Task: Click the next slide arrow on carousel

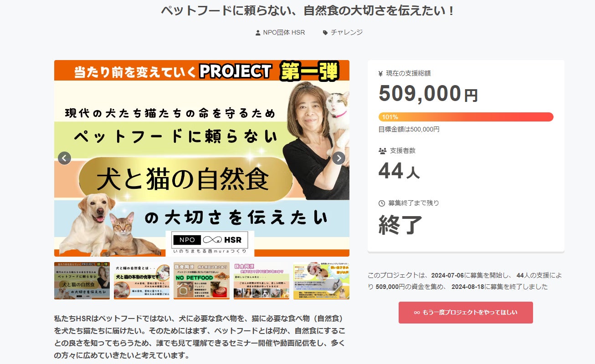Action: [339, 158]
